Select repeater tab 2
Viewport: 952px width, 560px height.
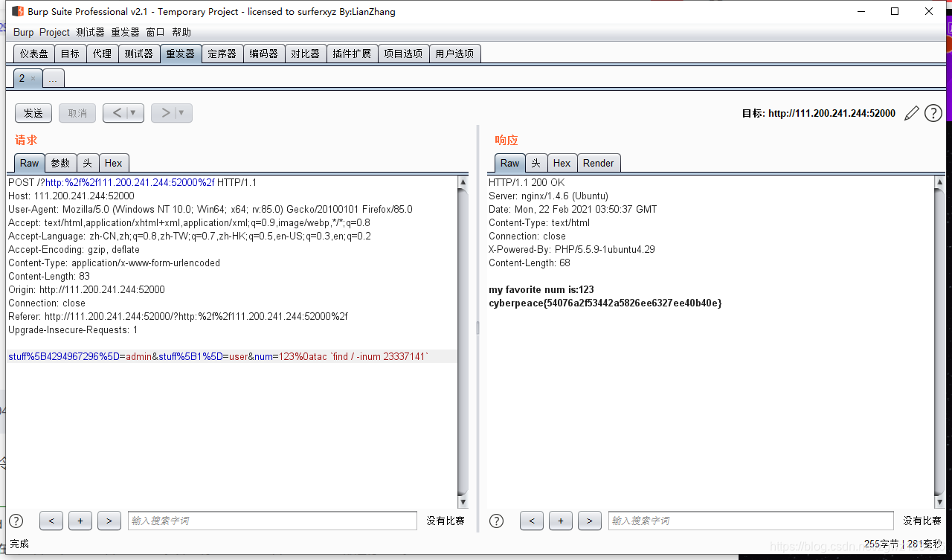tap(22, 78)
